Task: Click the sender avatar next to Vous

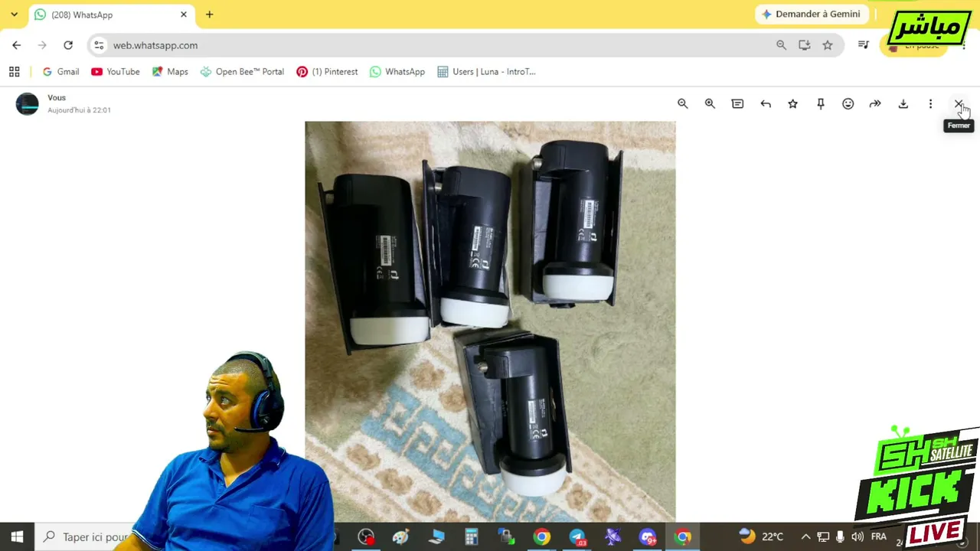Action: pos(27,104)
